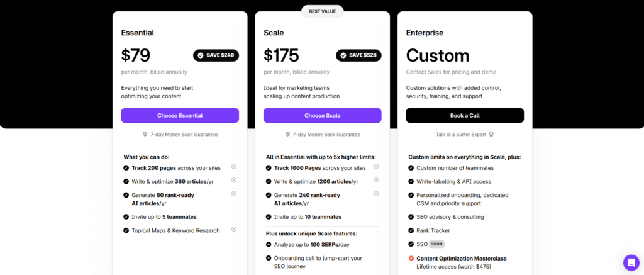Click the 7-day Money Back Guarantee text under Scale
Viewport: 644px width, 275px height.
click(x=326, y=135)
